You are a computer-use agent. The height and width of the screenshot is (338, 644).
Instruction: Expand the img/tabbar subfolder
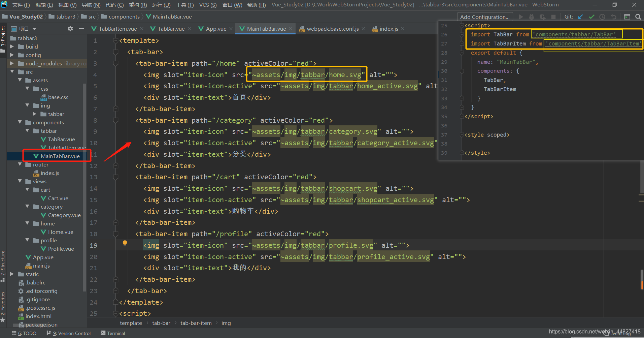coord(35,114)
